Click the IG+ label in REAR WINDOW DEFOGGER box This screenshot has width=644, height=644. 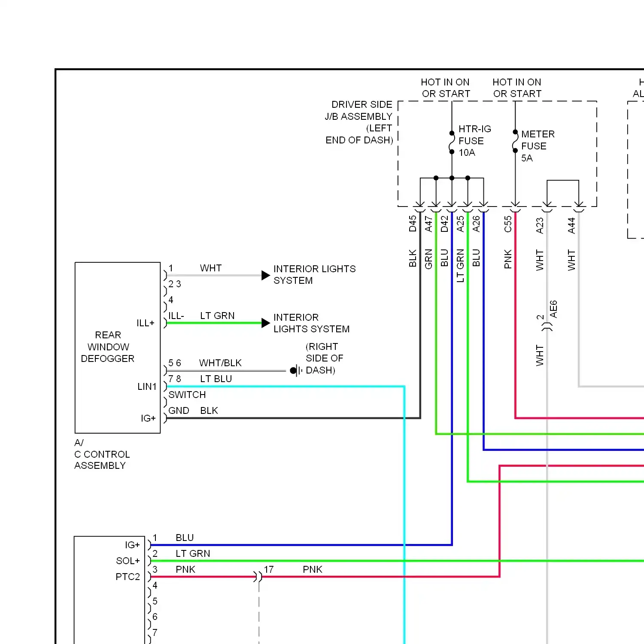[x=148, y=418]
